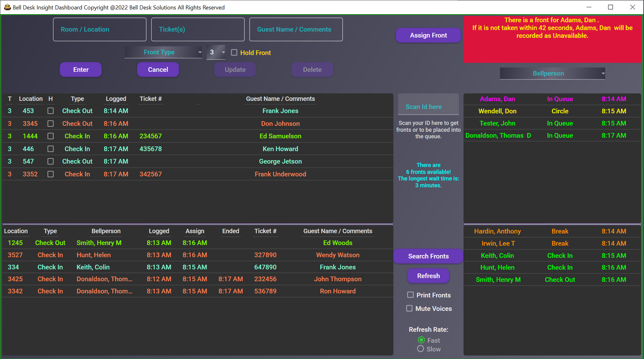Select Adams, Dan in the queue list
The width and height of the screenshot is (644, 359).
click(x=497, y=99)
